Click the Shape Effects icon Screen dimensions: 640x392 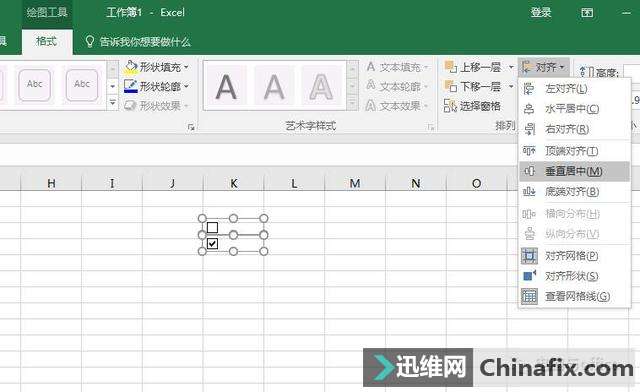130,106
